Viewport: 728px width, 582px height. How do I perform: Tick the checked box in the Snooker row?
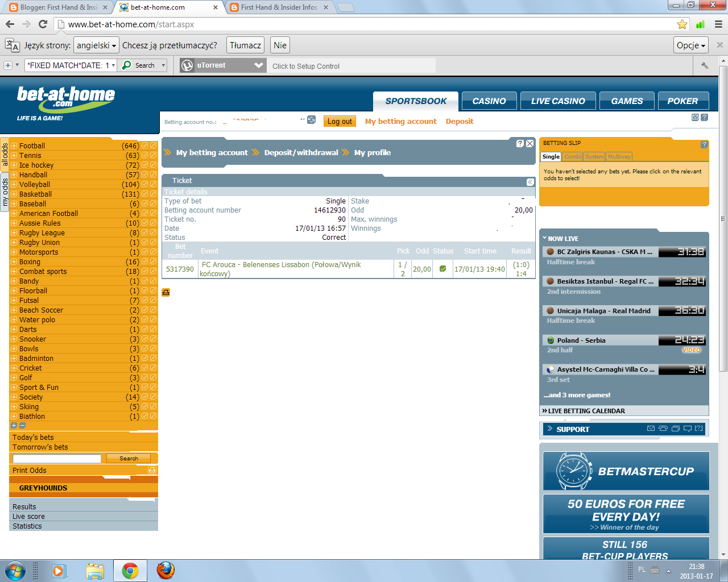[x=145, y=339]
